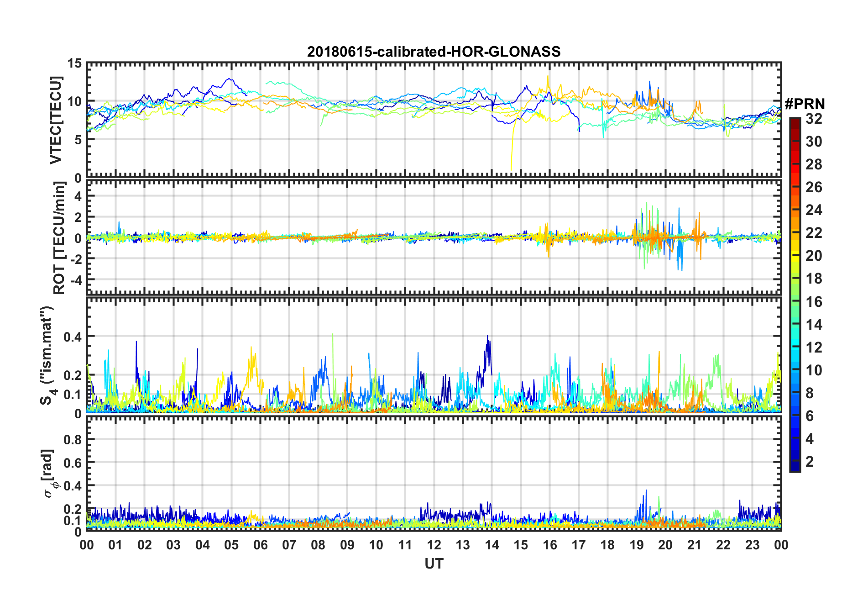Screen dimensions: 868x590
Task: Select VTEC axis tick value 15
Action: [74, 63]
